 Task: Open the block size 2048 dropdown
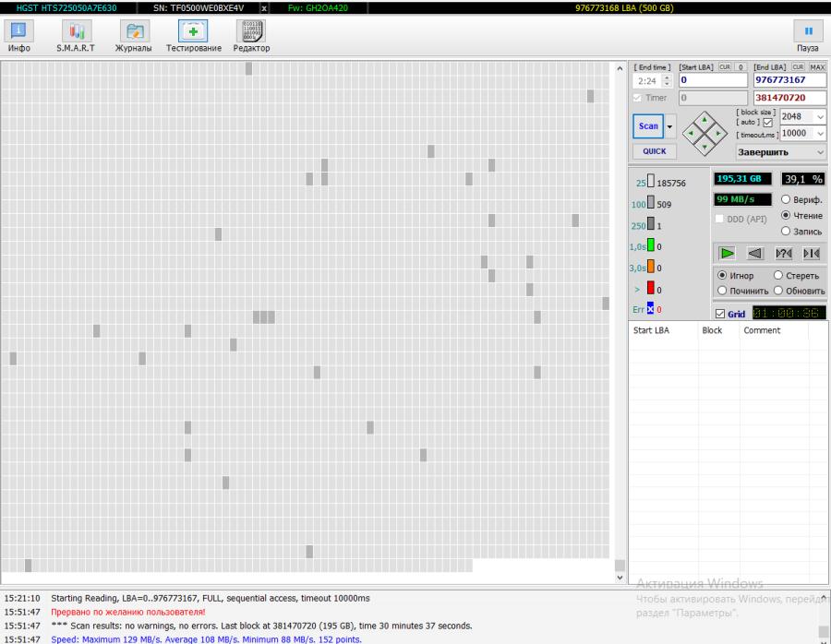tap(820, 116)
